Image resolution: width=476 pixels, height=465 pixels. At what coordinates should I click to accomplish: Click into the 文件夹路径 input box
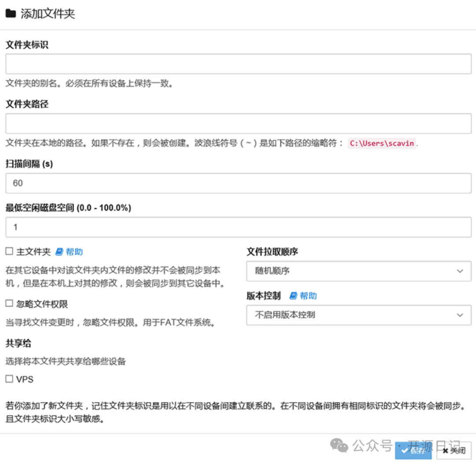tap(238, 123)
